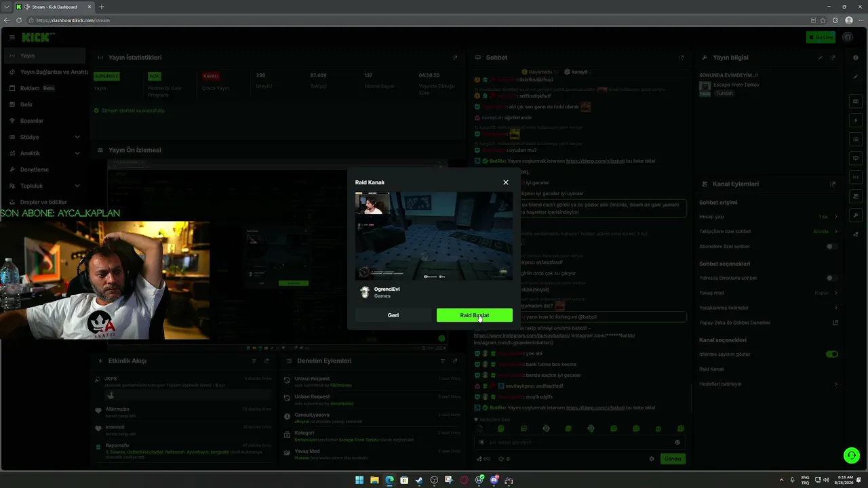Toggle Yalnızca Emotlarla sohbet switch
Screen dimensions: 868x488
[832, 278]
